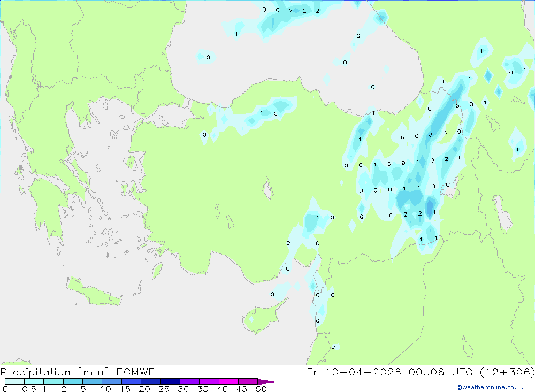535x392 pixels.
Task: Select the 25–30 mm legend color swatch
Action: 170,381
